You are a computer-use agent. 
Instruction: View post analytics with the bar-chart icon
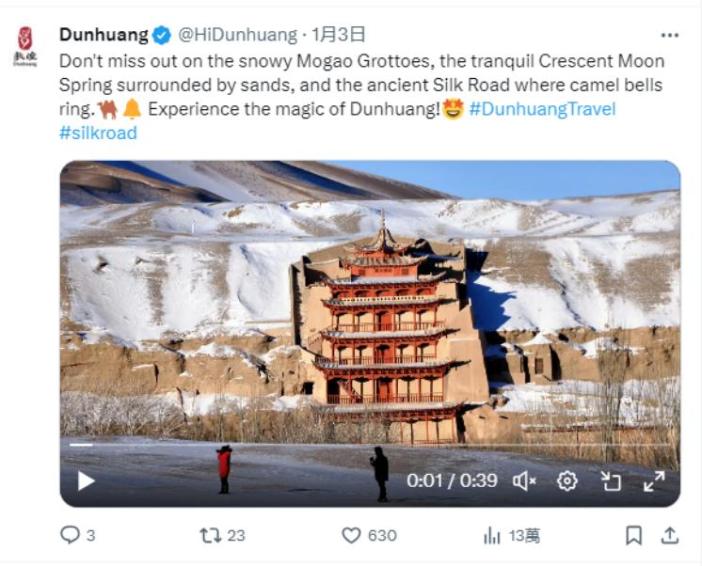[x=492, y=535]
